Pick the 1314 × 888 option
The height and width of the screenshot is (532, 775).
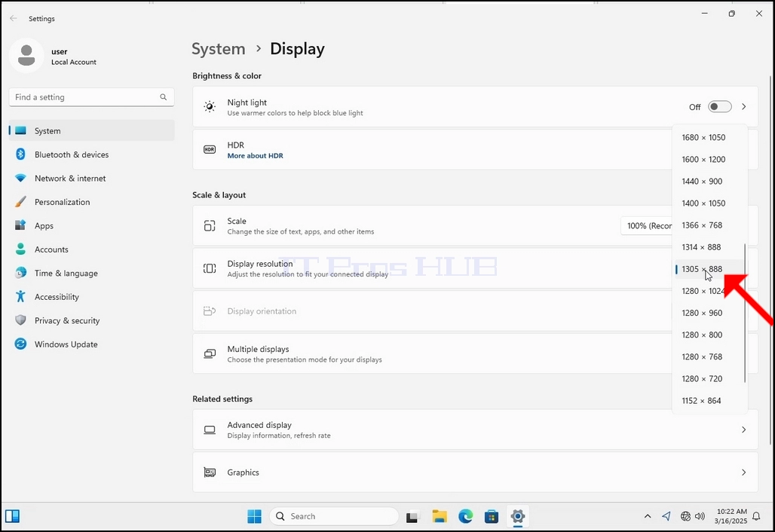(x=709, y=247)
